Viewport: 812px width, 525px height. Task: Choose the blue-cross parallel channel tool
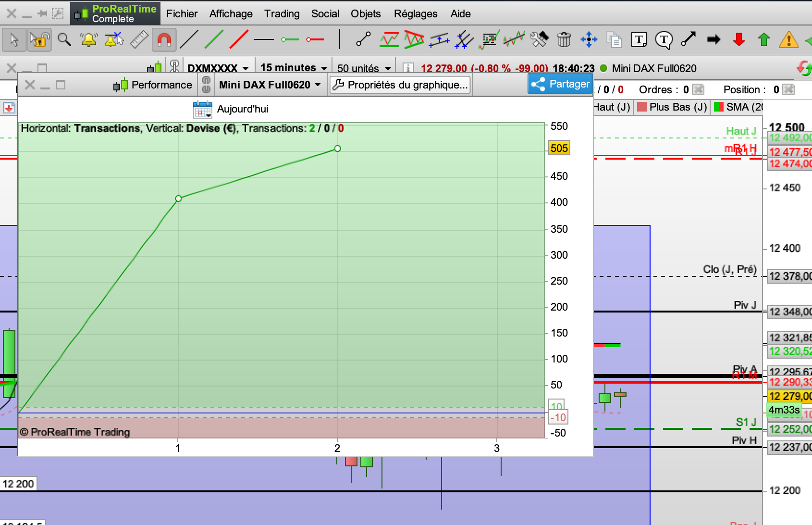click(439, 39)
